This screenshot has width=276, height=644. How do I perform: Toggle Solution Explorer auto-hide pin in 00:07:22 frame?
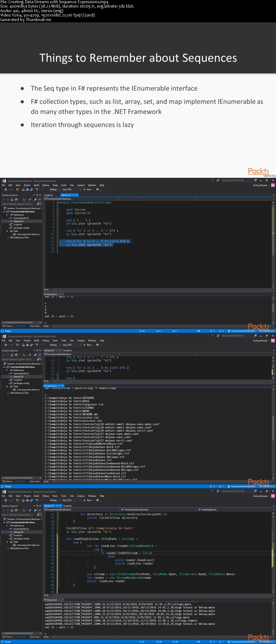point(37,506)
